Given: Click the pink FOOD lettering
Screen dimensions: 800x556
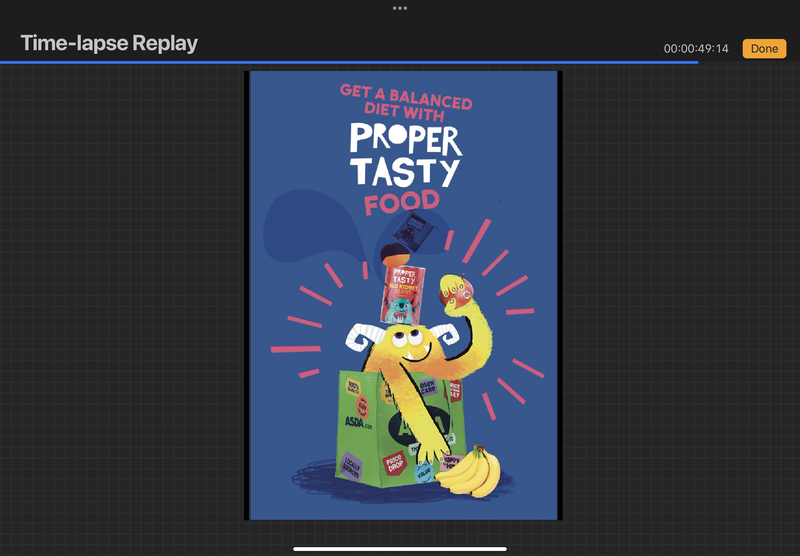Looking at the screenshot, I should 400,203.
